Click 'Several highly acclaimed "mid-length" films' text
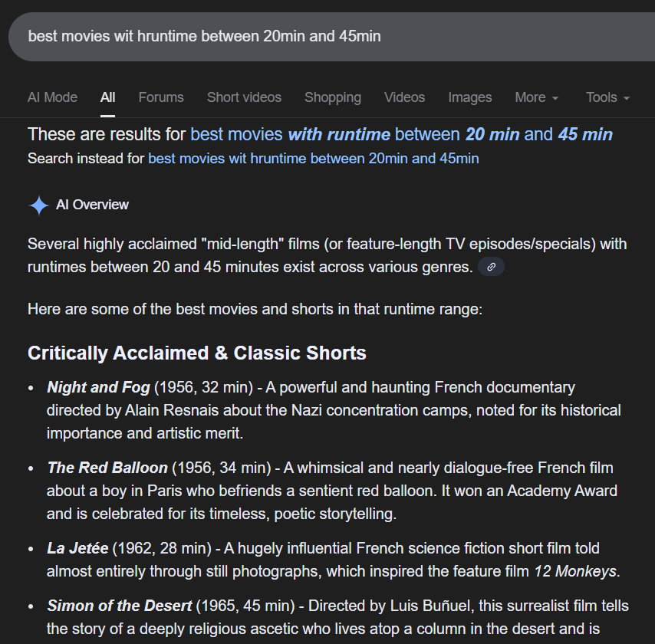The height and width of the screenshot is (644, 655). 327,255
